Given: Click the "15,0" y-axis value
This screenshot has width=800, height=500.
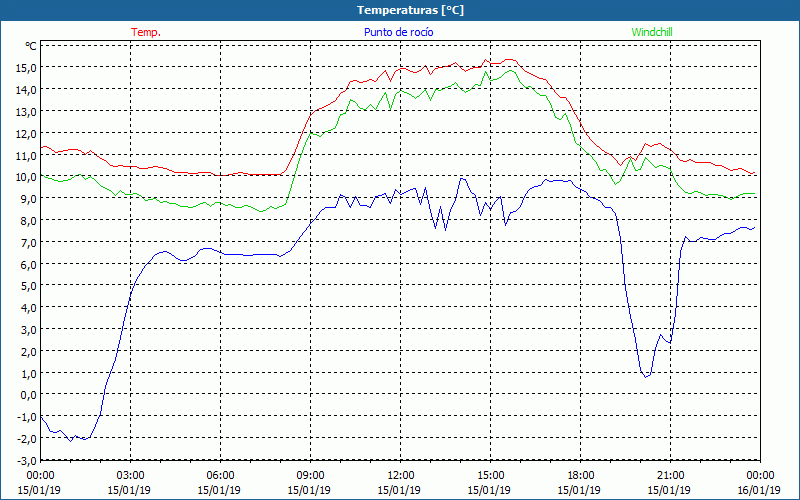Looking at the screenshot, I should [27, 68].
